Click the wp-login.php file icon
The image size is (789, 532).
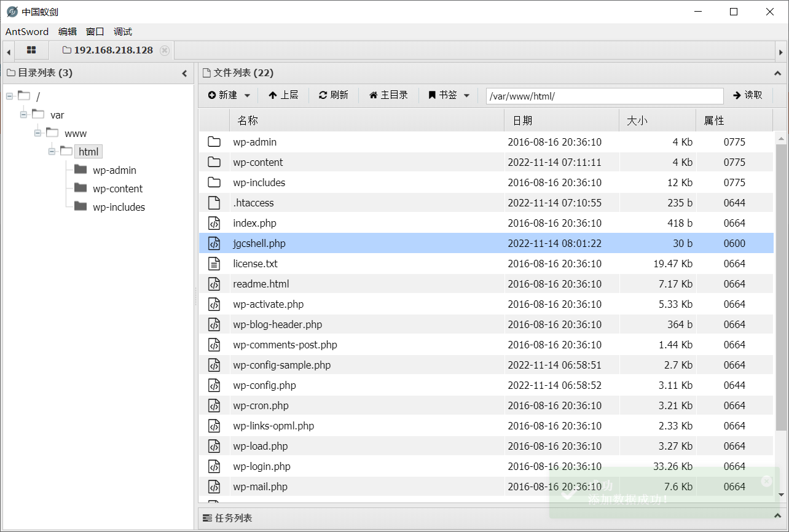(x=214, y=466)
